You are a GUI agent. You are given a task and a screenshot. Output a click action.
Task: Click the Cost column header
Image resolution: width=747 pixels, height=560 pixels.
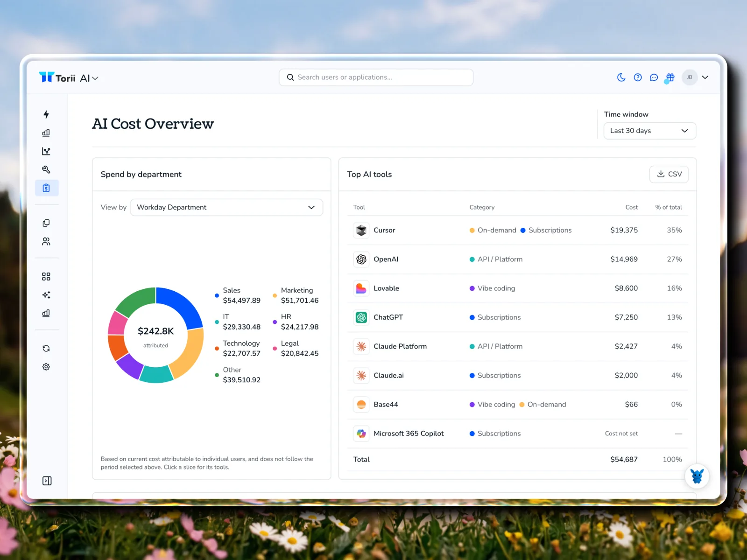(x=631, y=207)
